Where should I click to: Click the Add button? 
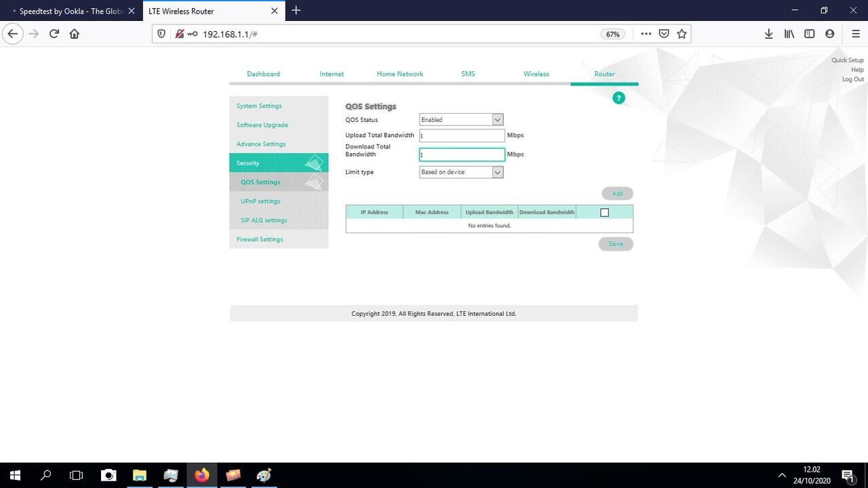[x=617, y=193]
